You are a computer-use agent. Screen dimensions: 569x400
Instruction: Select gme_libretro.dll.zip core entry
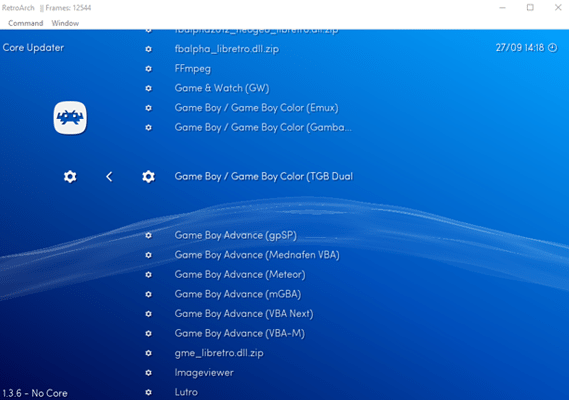click(219, 353)
